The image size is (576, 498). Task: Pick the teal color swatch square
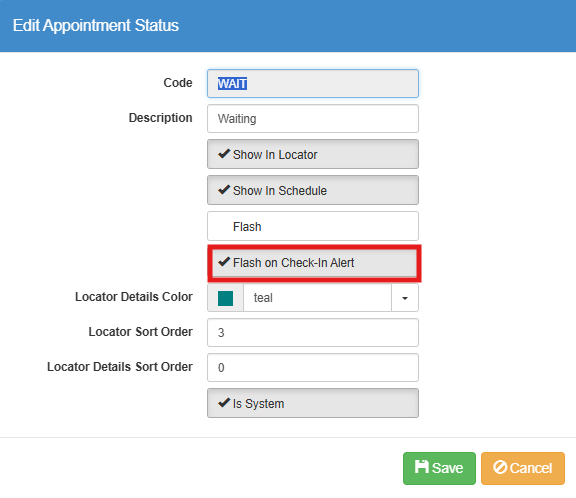(x=225, y=298)
